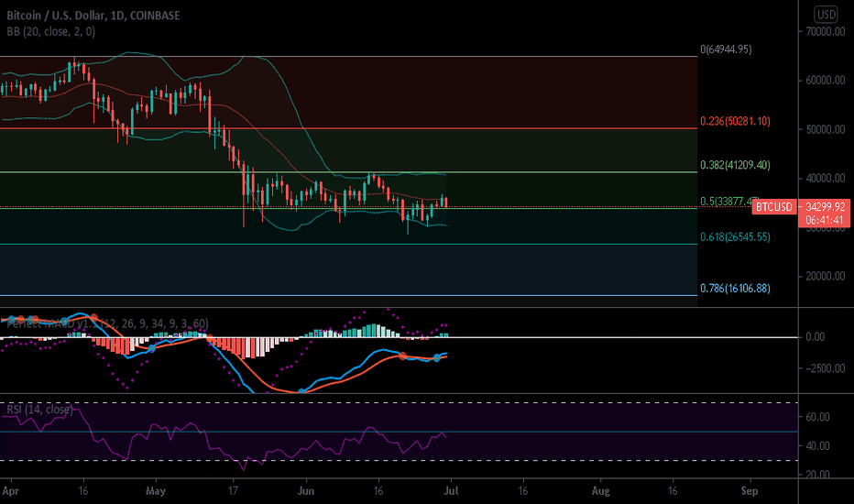Viewport: 854px width, 504px height.
Task: Click the 60.00 RSI axis label
Action: point(817,417)
